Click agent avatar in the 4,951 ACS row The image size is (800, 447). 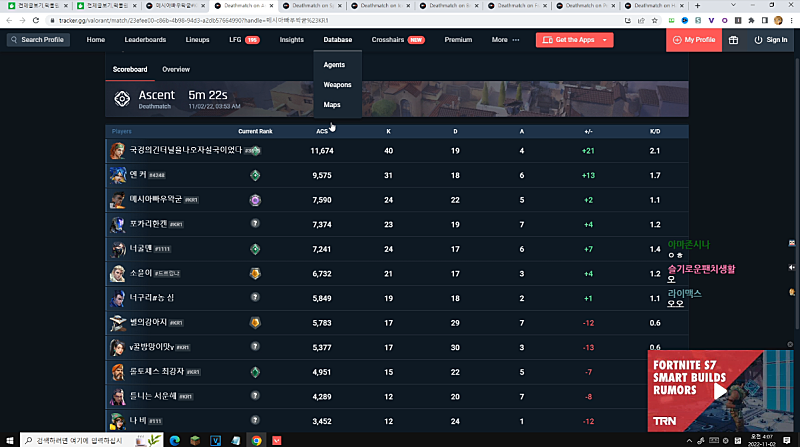[x=117, y=372]
